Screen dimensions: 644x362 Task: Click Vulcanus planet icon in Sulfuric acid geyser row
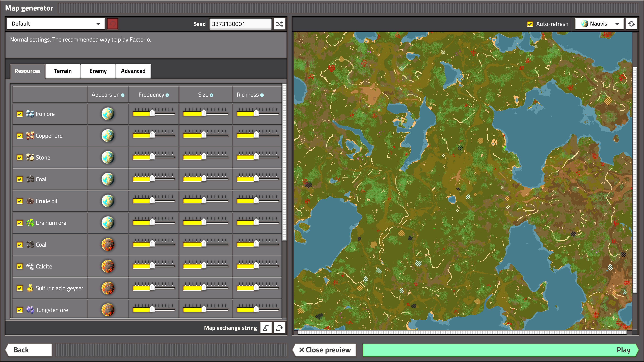tap(108, 288)
